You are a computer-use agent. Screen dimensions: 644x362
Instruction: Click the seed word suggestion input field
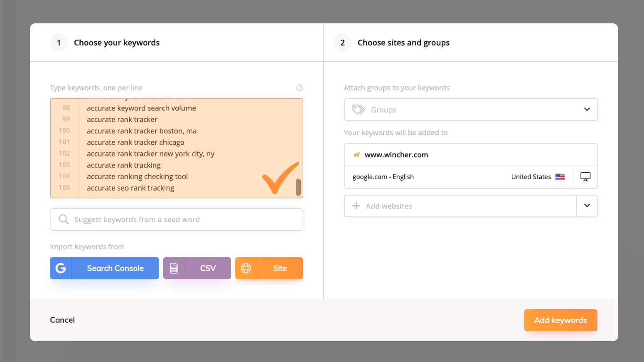[176, 219]
